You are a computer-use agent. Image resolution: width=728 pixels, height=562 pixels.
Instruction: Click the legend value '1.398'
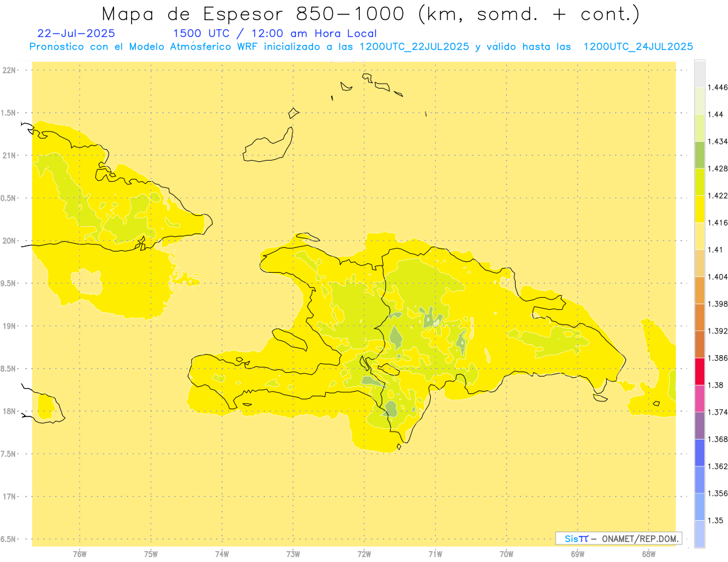tap(718, 304)
